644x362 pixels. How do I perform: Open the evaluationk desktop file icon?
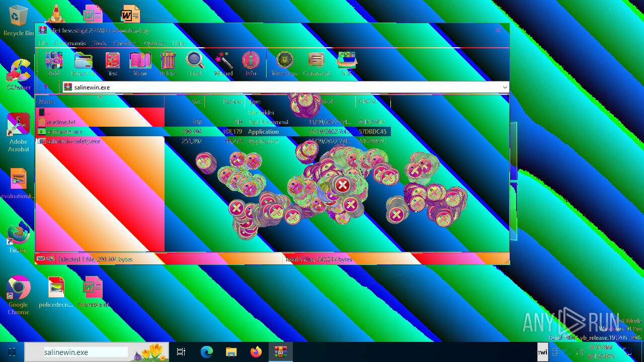(19, 184)
